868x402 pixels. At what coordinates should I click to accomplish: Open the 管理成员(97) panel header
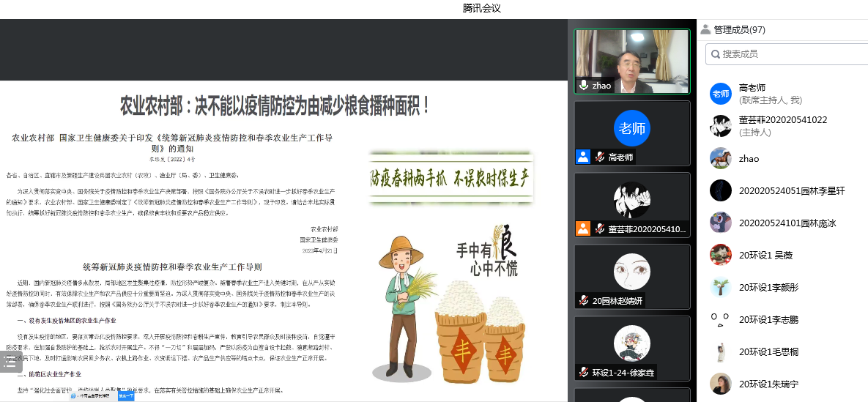tap(739, 30)
